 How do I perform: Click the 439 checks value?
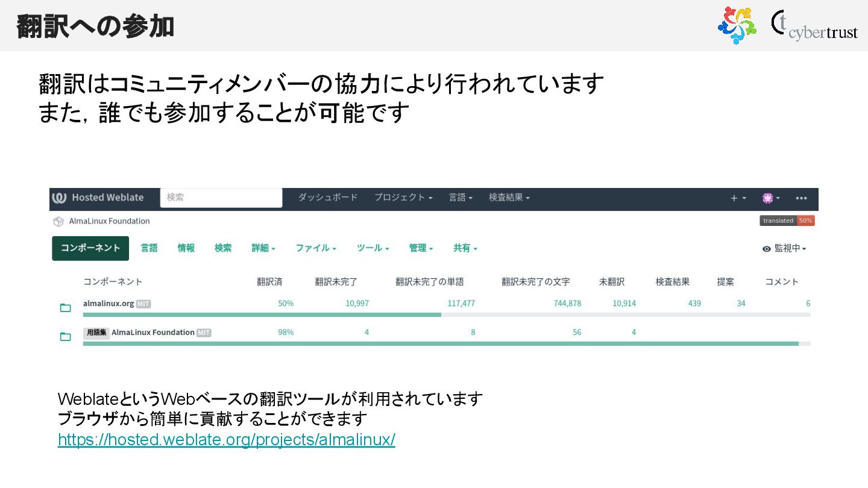(x=694, y=304)
